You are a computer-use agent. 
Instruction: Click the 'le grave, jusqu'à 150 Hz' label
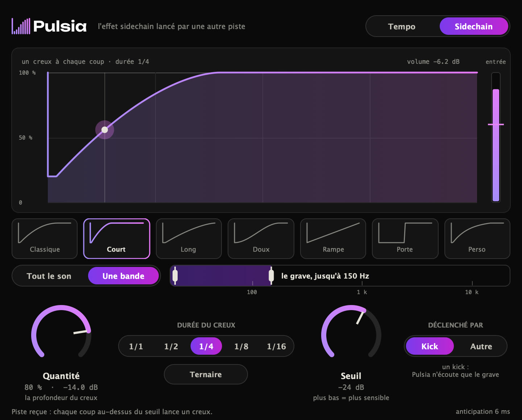pos(325,276)
